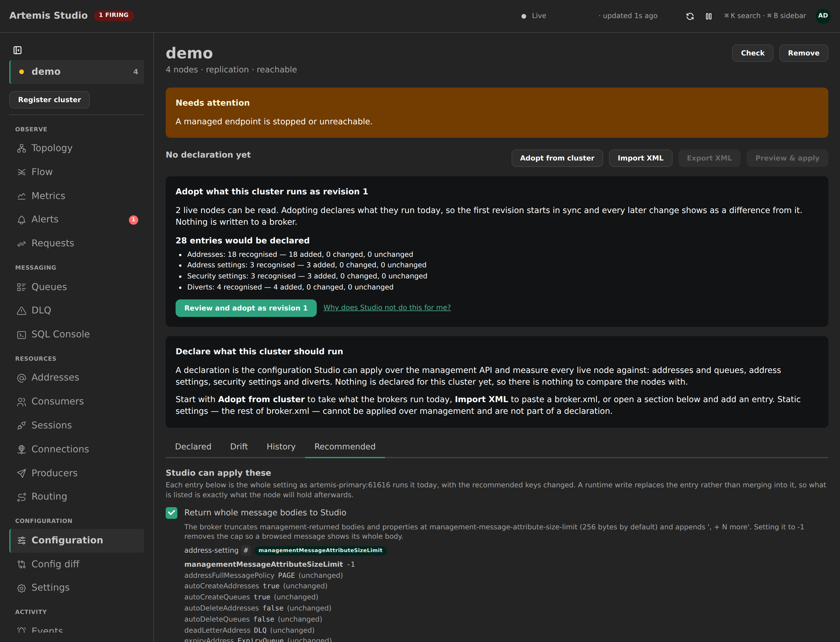This screenshot has width=840, height=642.
Task: Click the address-setting hash icon
Action: [x=246, y=550]
